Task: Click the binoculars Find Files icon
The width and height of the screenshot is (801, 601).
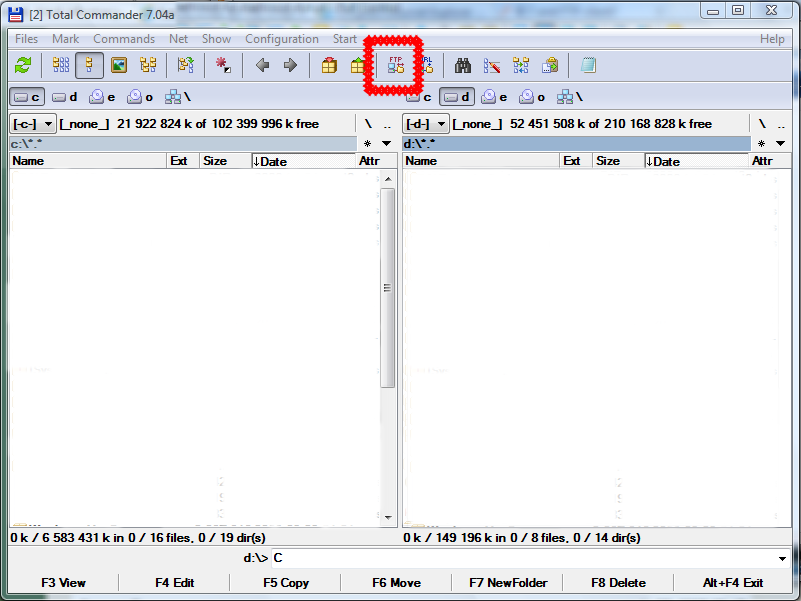Action: point(463,65)
